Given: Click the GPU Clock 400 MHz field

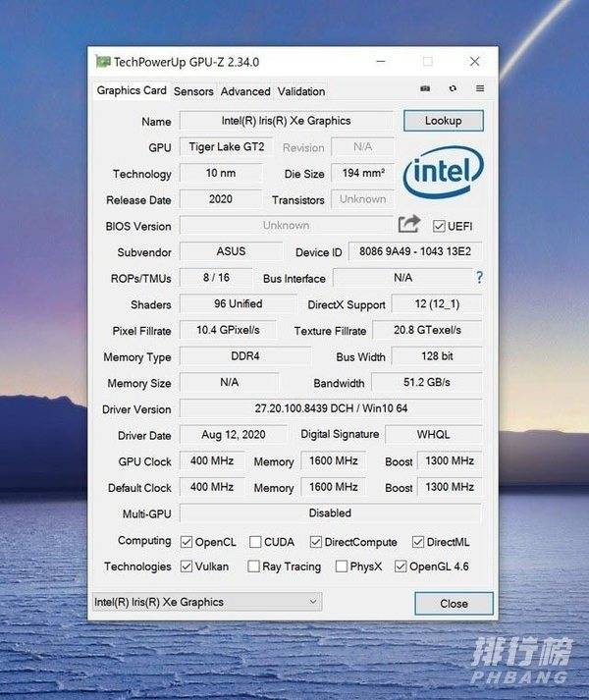Looking at the screenshot, I should (x=212, y=460).
